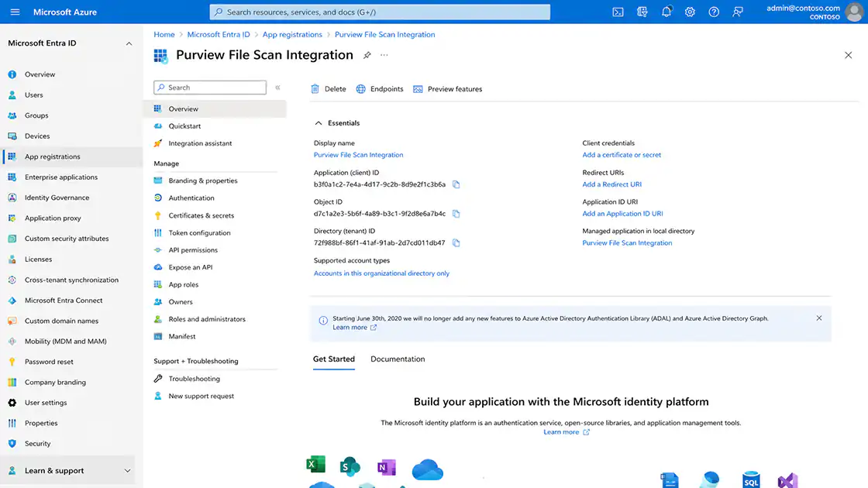Open the portal hamburger menu
The height and width of the screenshot is (488, 868).
[15, 12]
